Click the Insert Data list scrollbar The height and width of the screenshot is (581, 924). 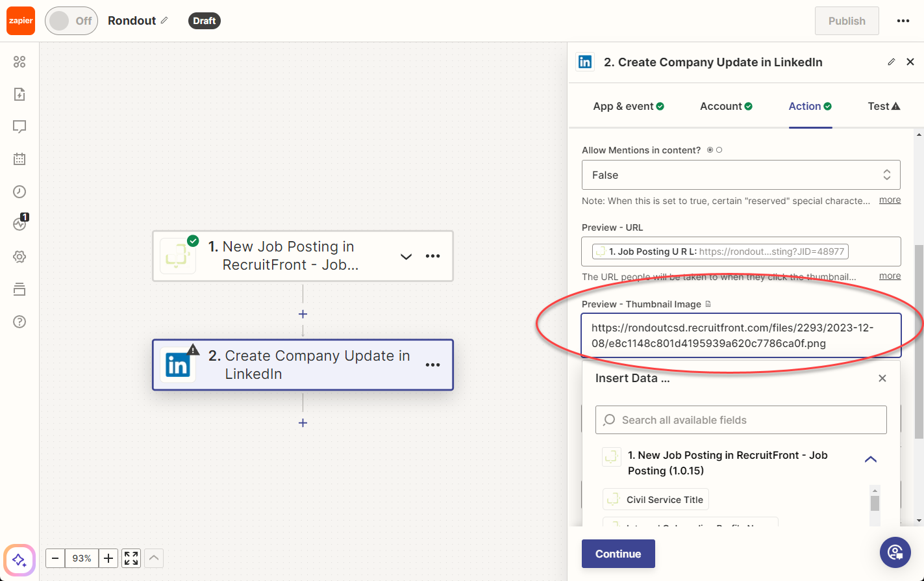tap(875, 504)
